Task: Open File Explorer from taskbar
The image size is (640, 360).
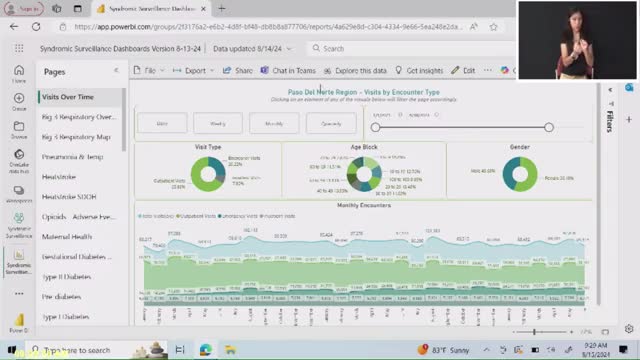Action: point(230,350)
